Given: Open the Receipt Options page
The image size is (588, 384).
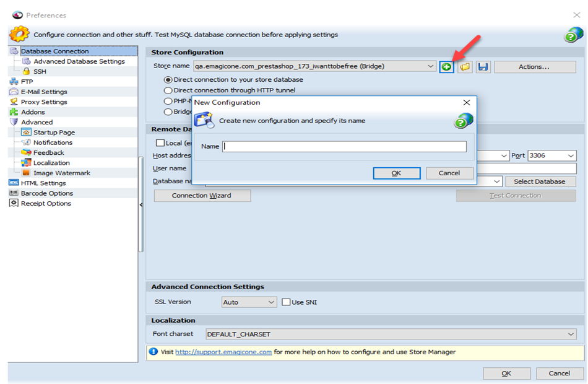Looking at the screenshot, I should pyautogui.click(x=46, y=203).
